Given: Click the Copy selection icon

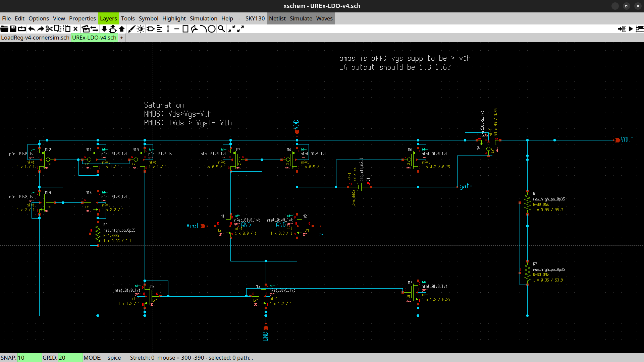Looking at the screenshot, I should point(58,29).
